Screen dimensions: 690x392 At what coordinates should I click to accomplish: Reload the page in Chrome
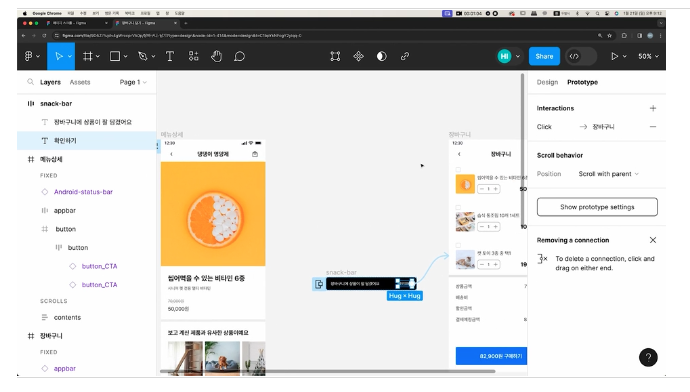[x=44, y=36]
